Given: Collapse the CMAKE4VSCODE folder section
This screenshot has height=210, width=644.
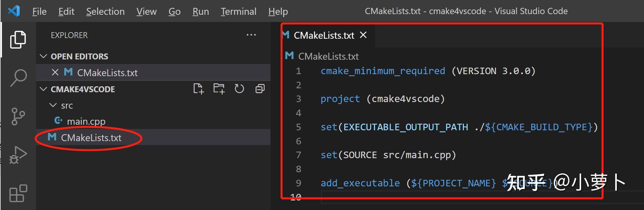Looking at the screenshot, I should click(43, 89).
